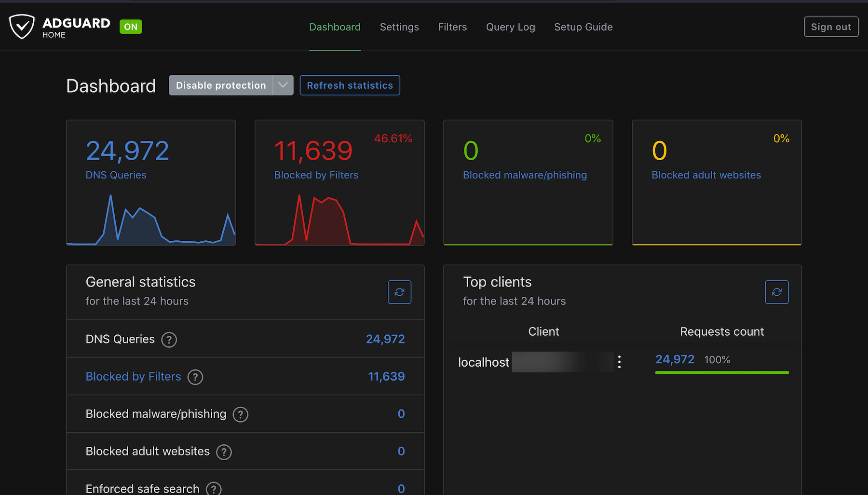The width and height of the screenshot is (868, 495).
Task: Click the green localhost requests progress bar
Action: [721, 372]
